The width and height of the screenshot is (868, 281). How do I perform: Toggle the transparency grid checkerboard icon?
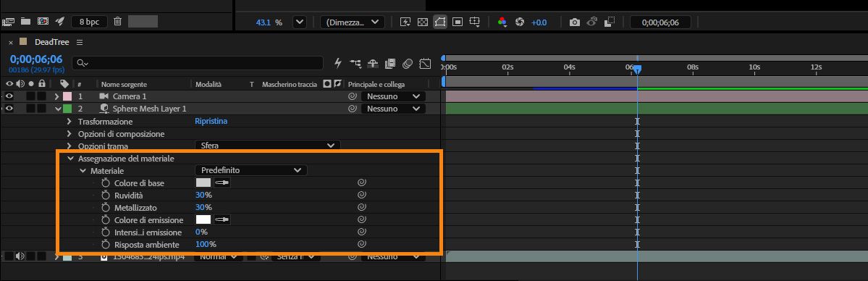pos(422,22)
